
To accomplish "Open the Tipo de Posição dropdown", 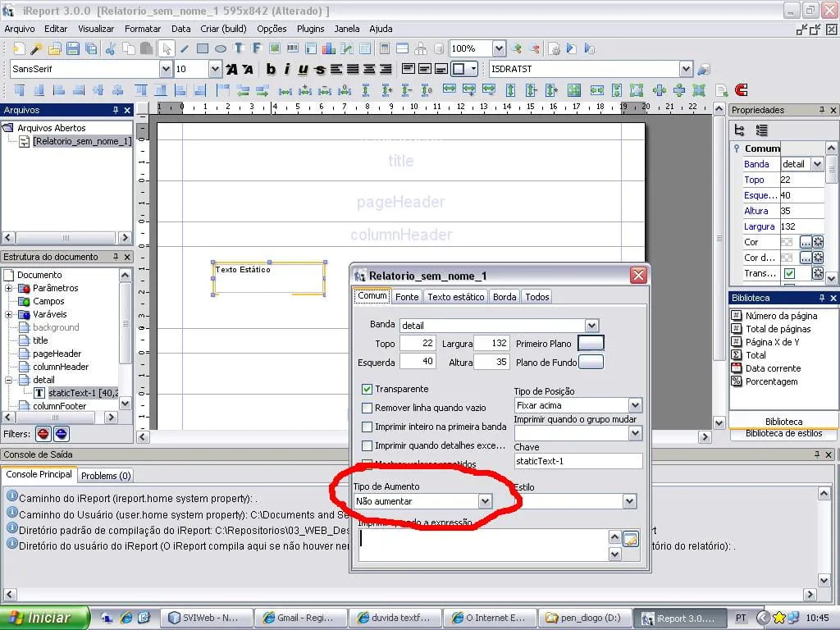I will point(636,405).
